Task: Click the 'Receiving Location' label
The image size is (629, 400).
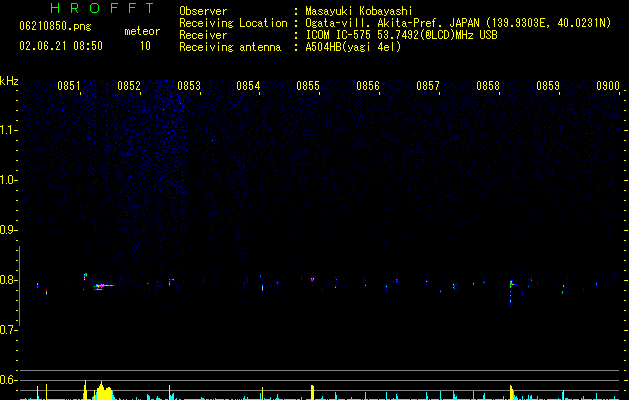Action: (233, 23)
